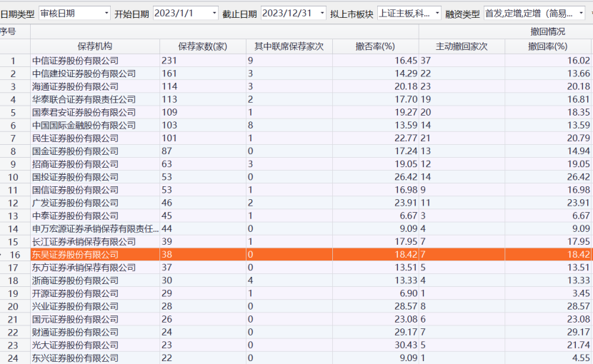
Task: Click 撤否率 value 6.90
Action: point(409,293)
